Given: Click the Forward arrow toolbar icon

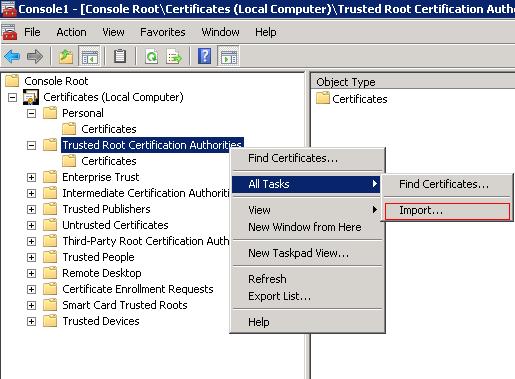Looking at the screenshot, I should pos(35,56).
